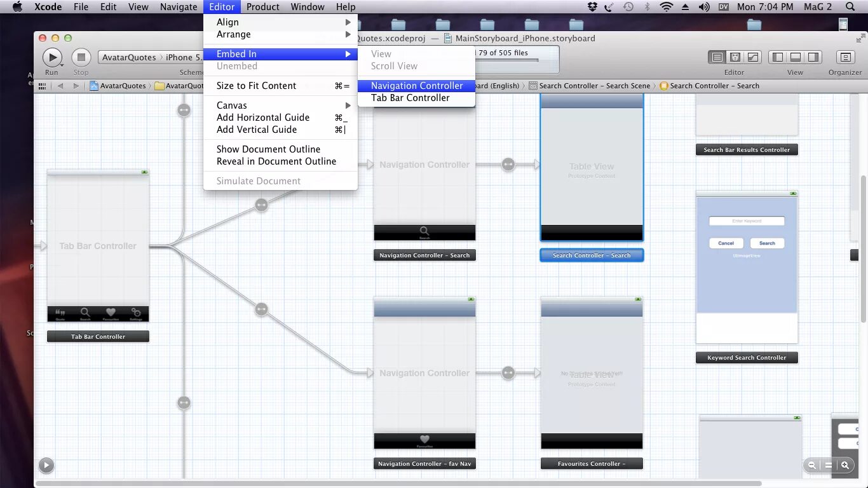Image resolution: width=868 pixels, height=488 pixels.
Task: Choose Add Horizontal Guide
Action: coord(280,118)
